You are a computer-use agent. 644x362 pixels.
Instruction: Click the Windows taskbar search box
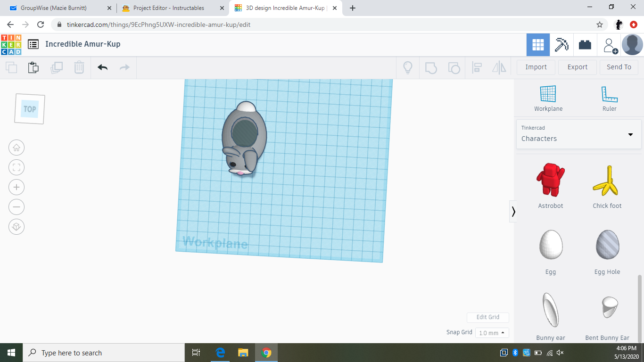click(104, 353)
